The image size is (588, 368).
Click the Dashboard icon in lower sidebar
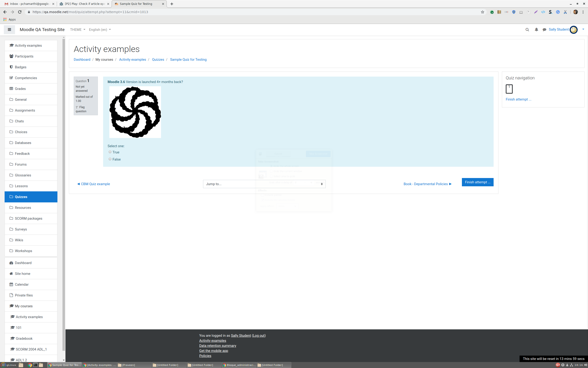[x=11, y=263]
